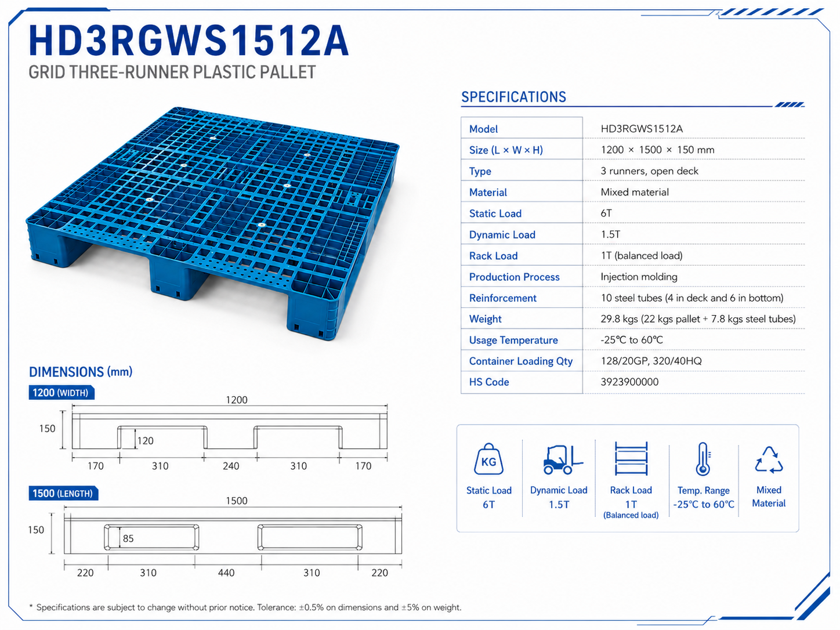Click the 'GRID THREE-RUNNER PLASTIC PALLET' subtitle
Viewport: 840px width, 630px height.
(x=172, y=73)
